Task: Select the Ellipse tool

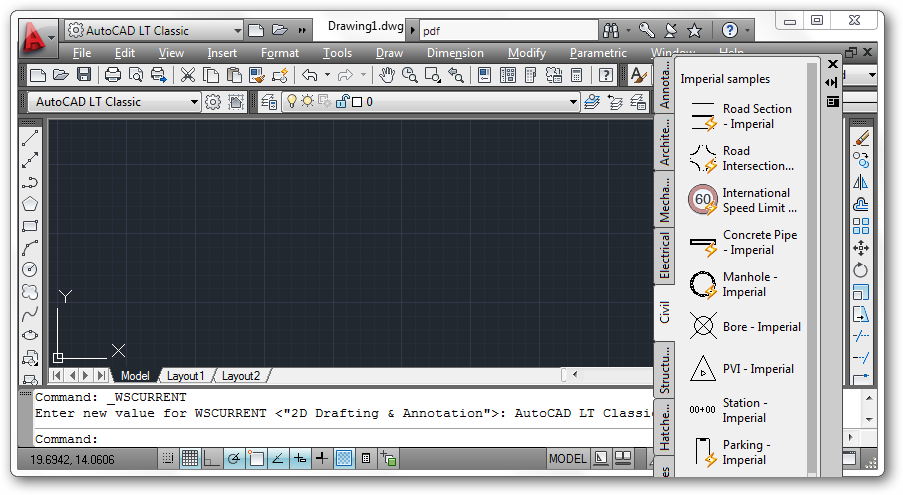Action: click(x=30, y=336)
